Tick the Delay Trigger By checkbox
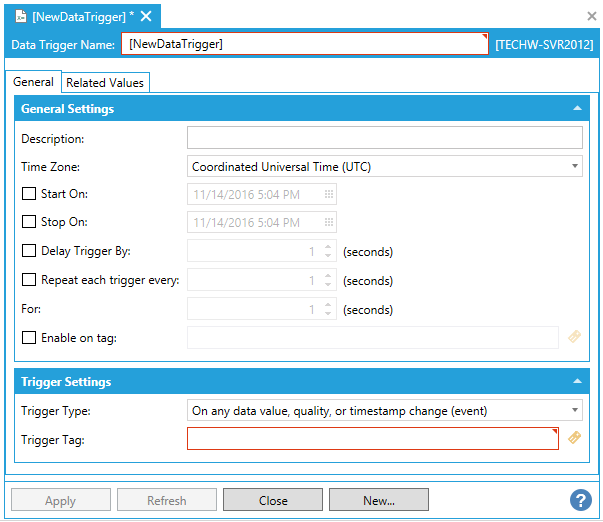603x522 pixels. [x=29, y=252]
